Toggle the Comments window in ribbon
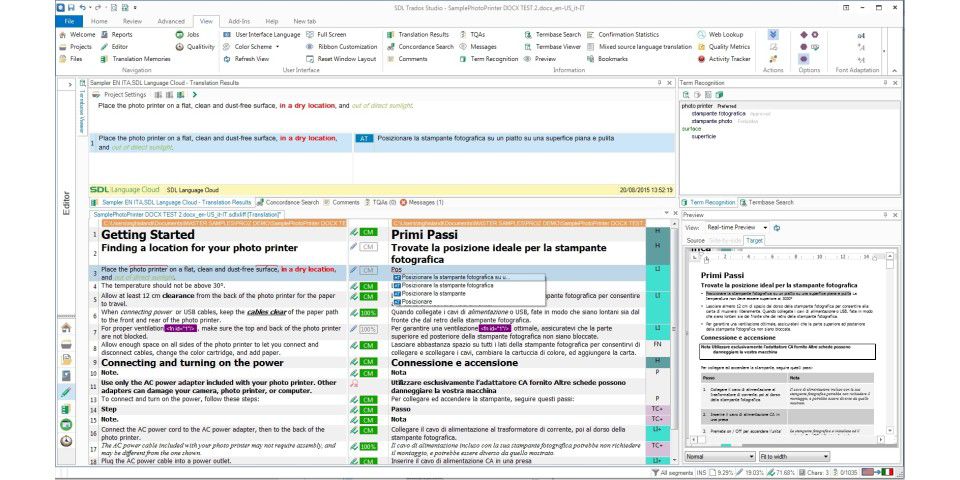 [x=407, y=59]
